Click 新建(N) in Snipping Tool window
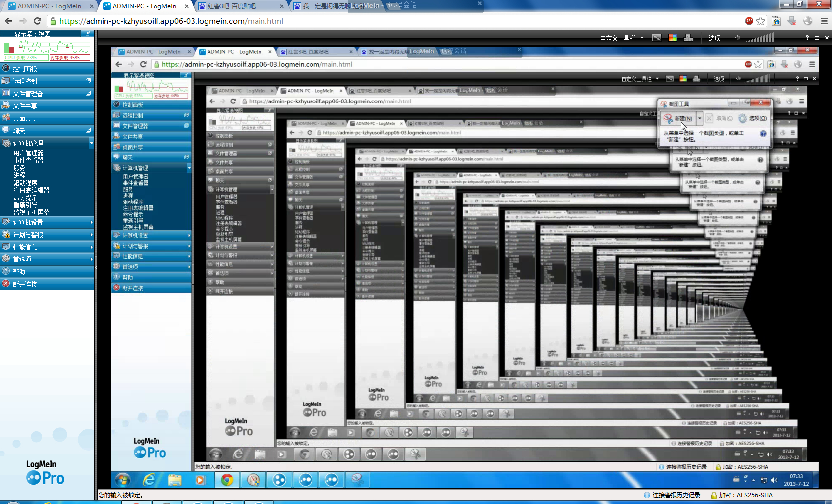 point(679,118)
